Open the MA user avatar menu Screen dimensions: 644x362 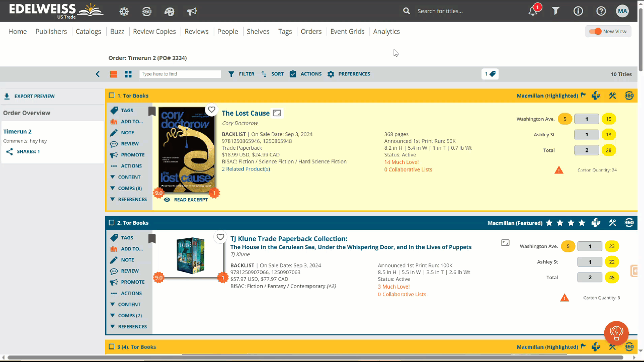(622, 11)
